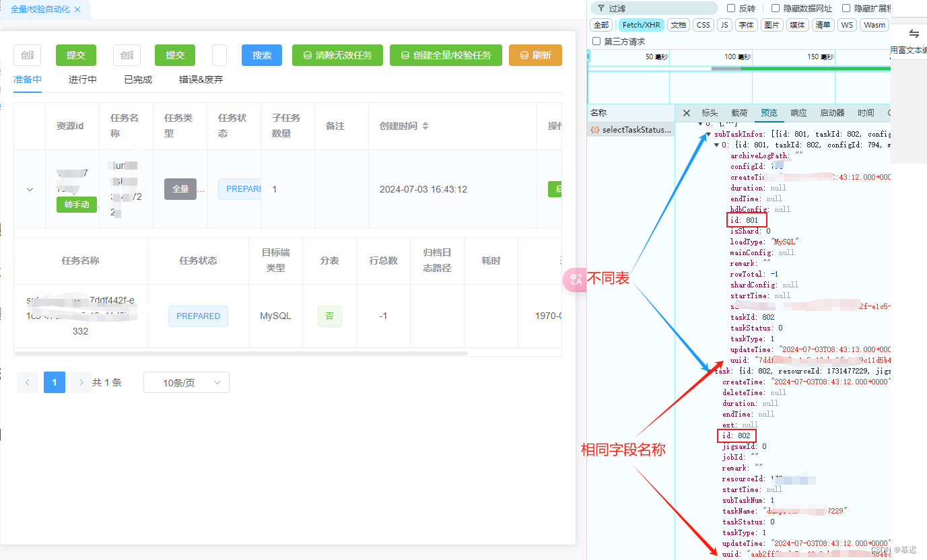Open the 启动器 tab in DevTools
The image size is (927, 560).
pyautogui.click(x=832, y=113)
